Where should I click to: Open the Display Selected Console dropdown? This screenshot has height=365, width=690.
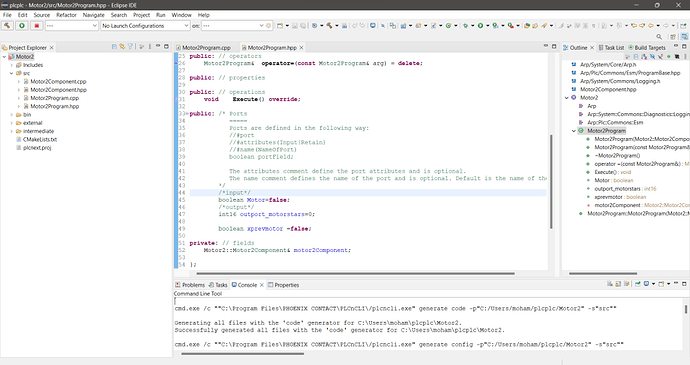click(653, 284)
